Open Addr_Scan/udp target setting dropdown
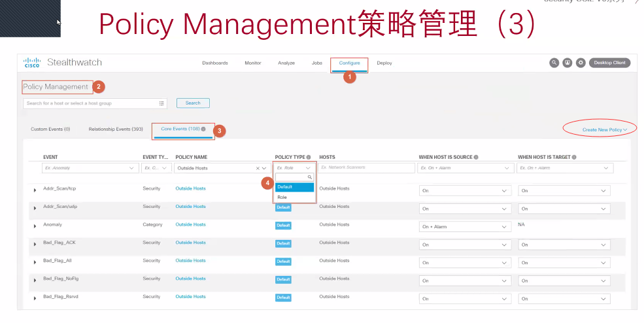The image size is (644, 323). click(564, 209)
